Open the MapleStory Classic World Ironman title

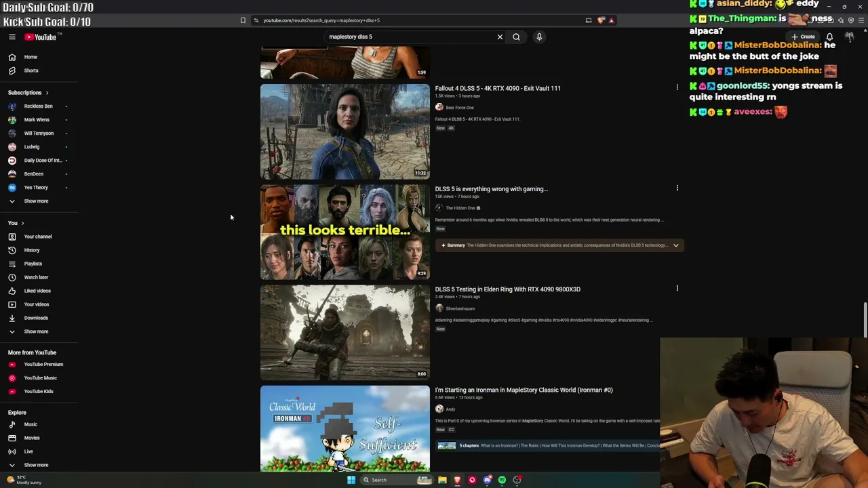[524, 390]
